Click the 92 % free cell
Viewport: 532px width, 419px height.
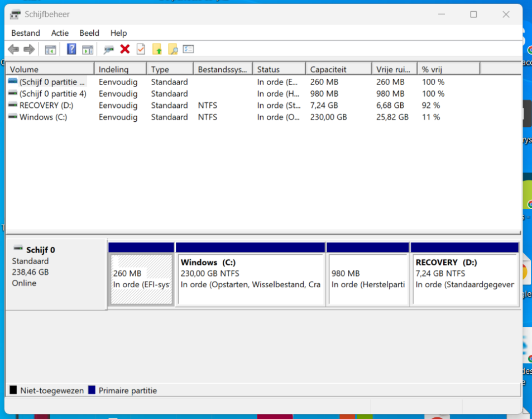pyautogui.click(x=431, y=105)
